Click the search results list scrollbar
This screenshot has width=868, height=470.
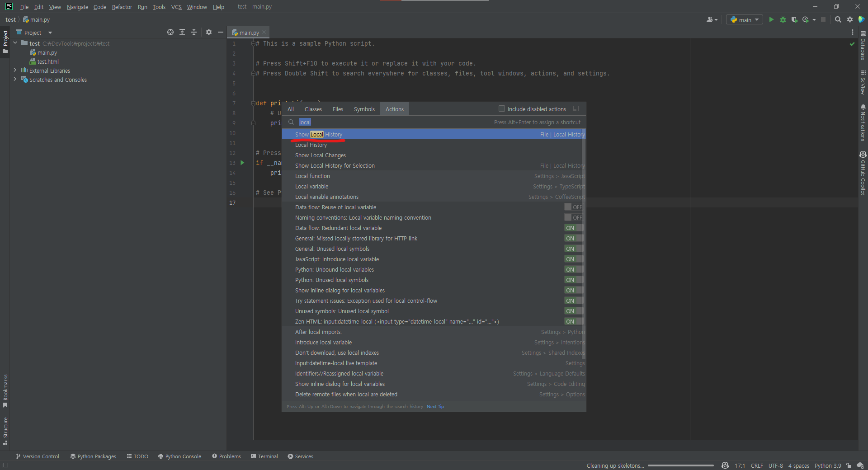(x=584, y=244)
